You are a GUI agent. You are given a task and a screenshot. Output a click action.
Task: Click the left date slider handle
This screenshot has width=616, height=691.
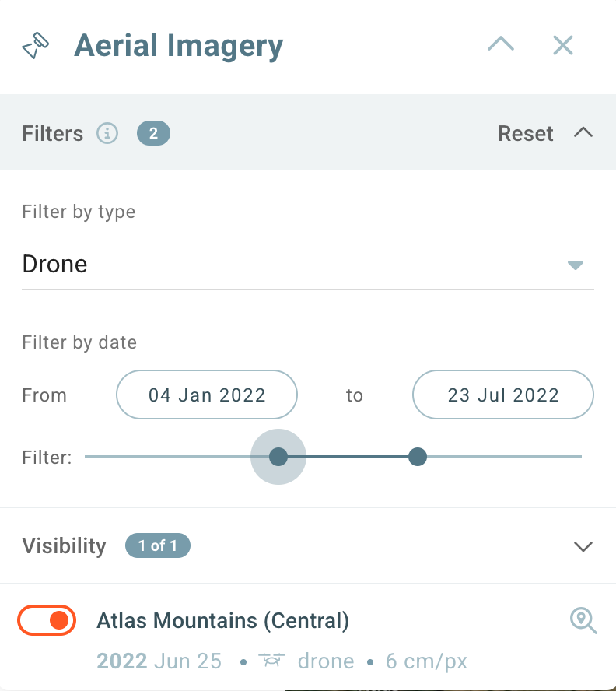pyautogui.click(x=278, y=457)
